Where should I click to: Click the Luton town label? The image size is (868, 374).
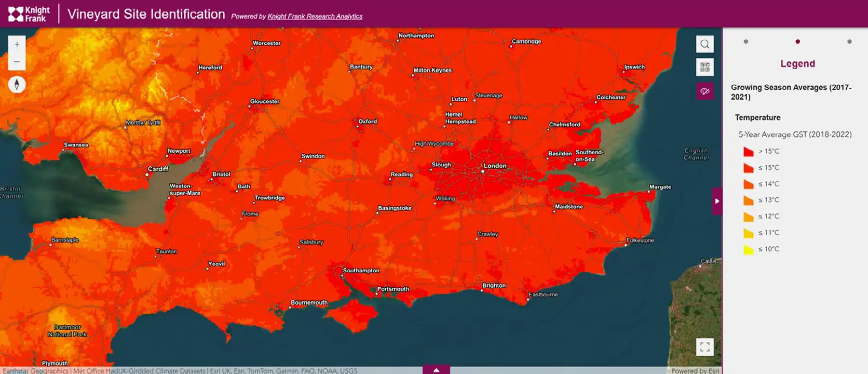click(x=459, y=99)
